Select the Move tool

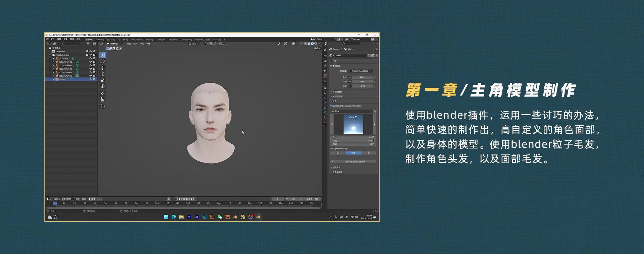[x=103, y=68]
